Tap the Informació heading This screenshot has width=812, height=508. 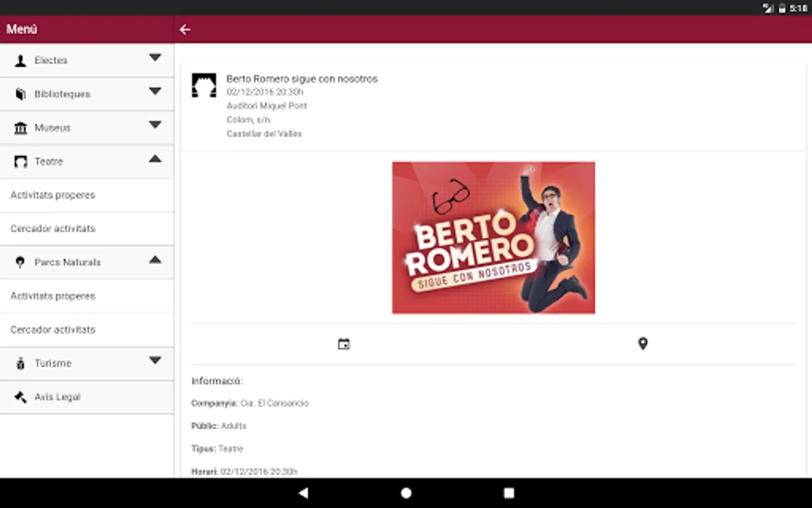click(x=217, y=381)
